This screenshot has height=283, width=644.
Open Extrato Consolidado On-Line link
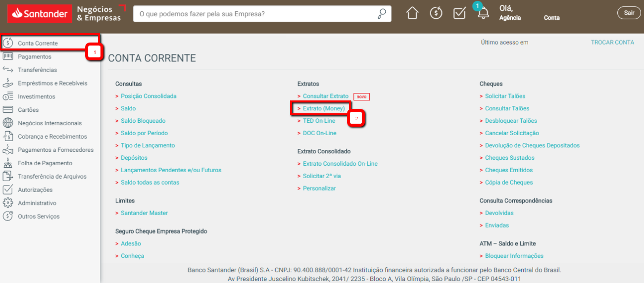coord(340,164)
